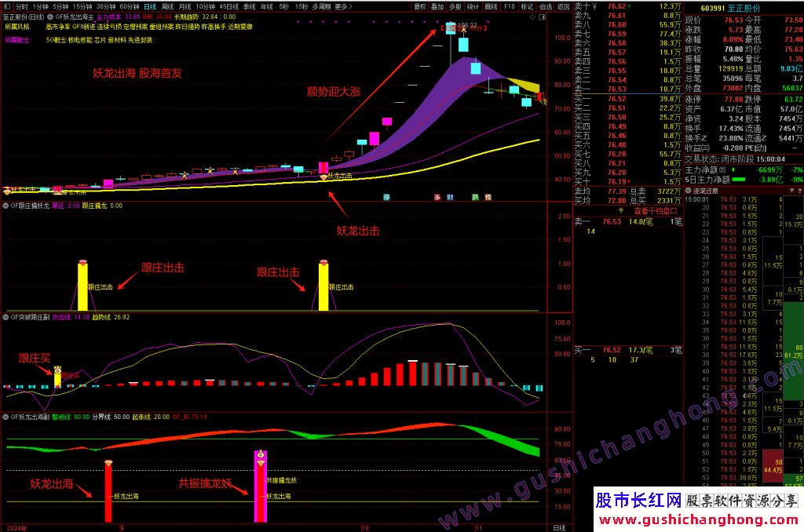Click the diamond signal icon above first 跟庄出击 bar
Image resolution: width=804 pixels, height=532 pixels.
point(82,262)
